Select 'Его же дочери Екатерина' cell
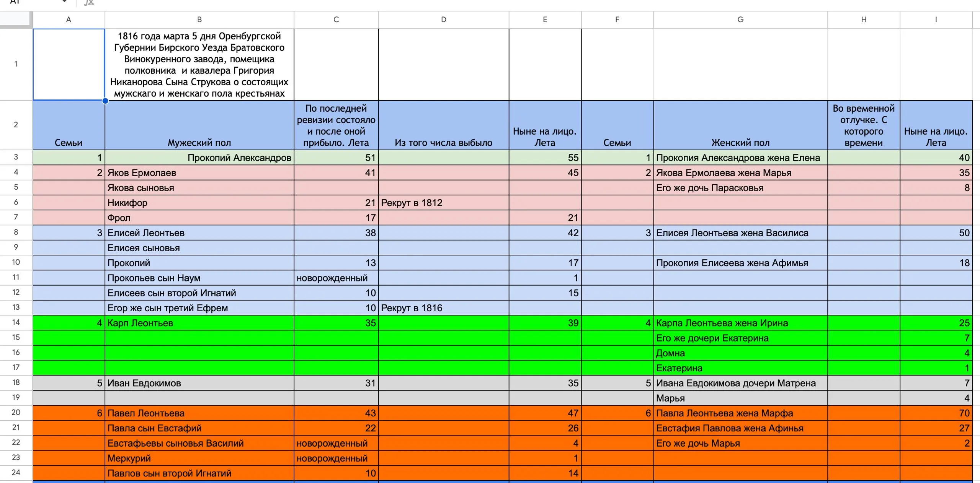This screenshot has width=980, height=483. tap(741, 338)
